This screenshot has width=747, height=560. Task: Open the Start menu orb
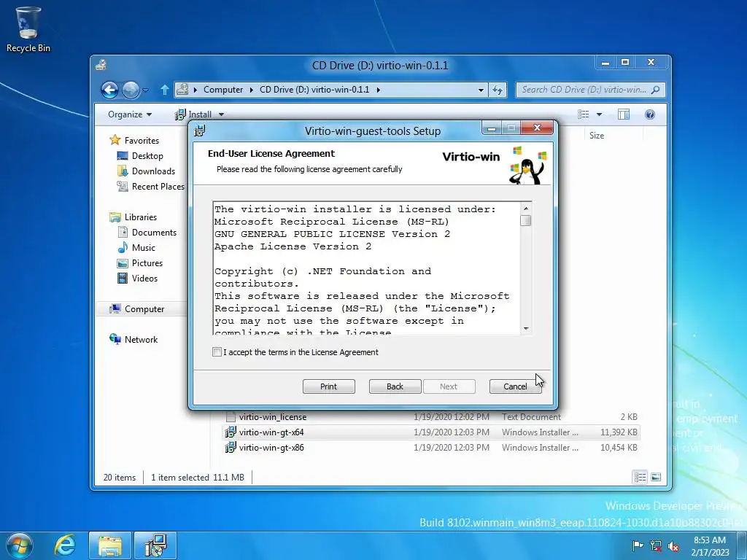[x=19, y=545]
